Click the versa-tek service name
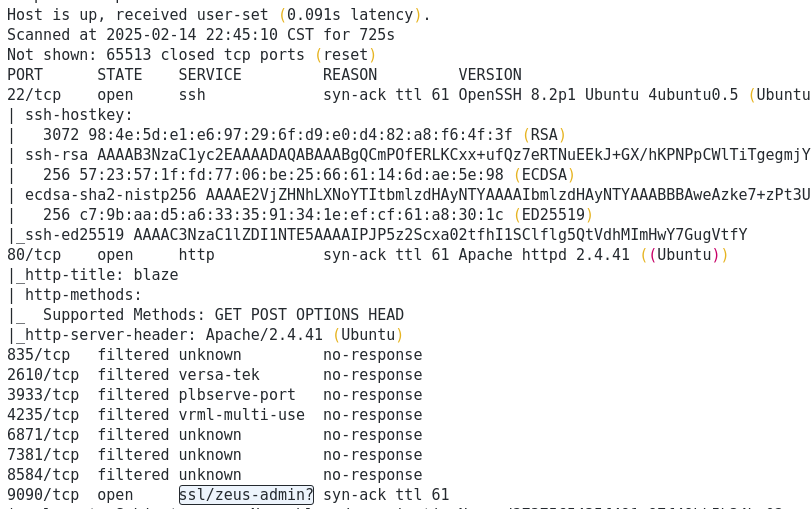 click(x=219, y=375)
